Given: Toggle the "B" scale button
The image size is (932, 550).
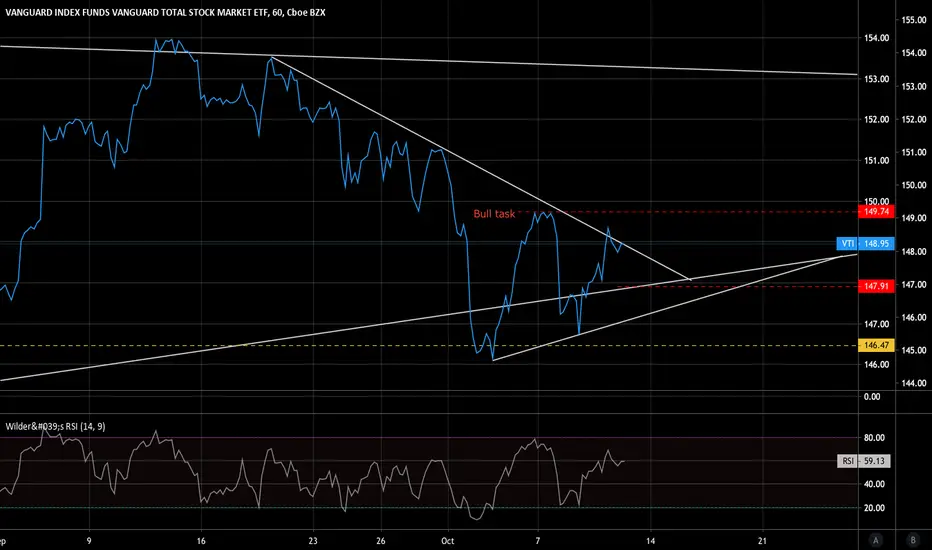Looking at the screenshot, I should coord(913,540).
